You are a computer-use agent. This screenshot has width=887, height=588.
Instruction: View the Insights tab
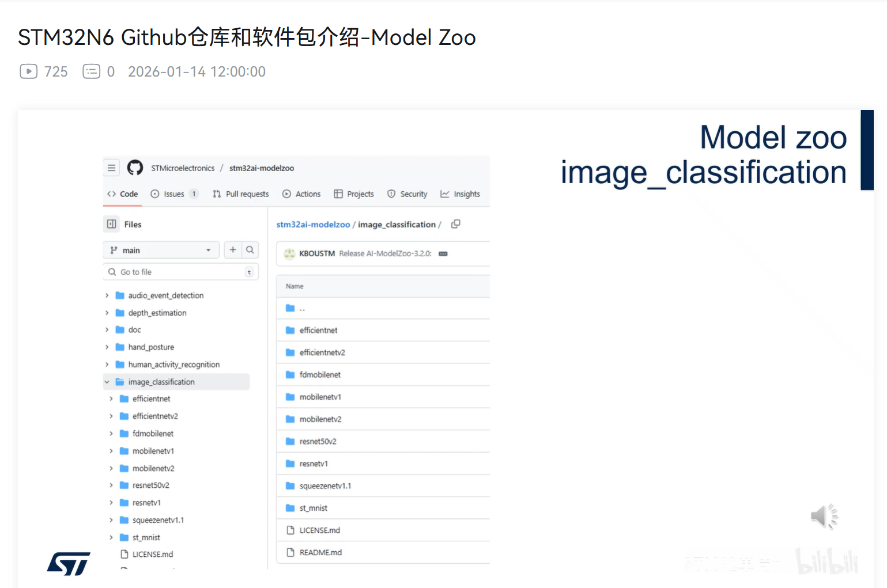[x=460, y=194]
